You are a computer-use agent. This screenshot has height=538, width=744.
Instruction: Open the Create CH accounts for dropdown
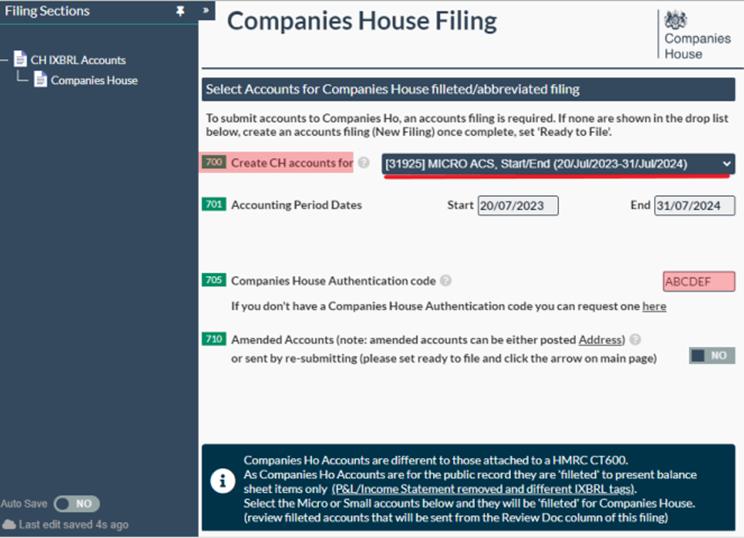pos(558,164)
